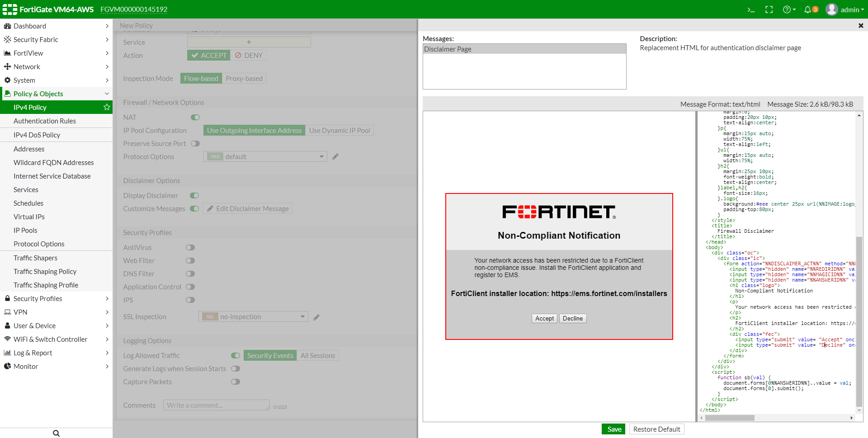Screen dimensions: 868x438
Task: Disable the NAT toggle
Action: pyautogui.click(x=195, y=117)
